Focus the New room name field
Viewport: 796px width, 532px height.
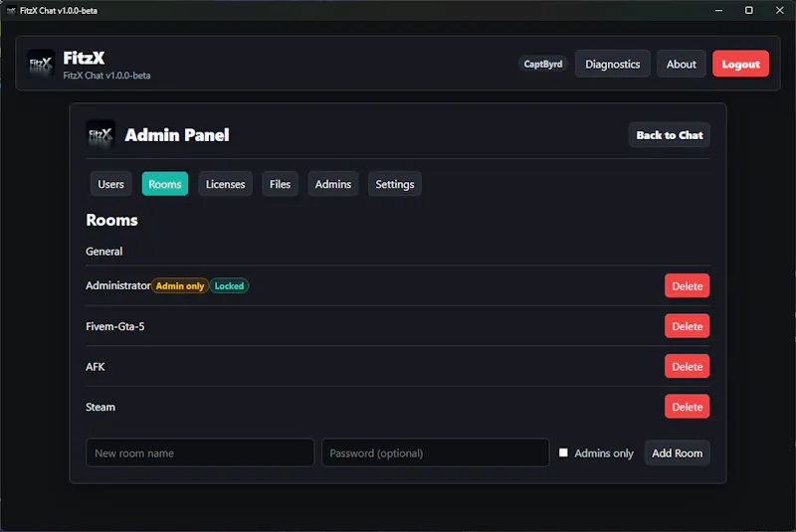click(x=200, y=452)
